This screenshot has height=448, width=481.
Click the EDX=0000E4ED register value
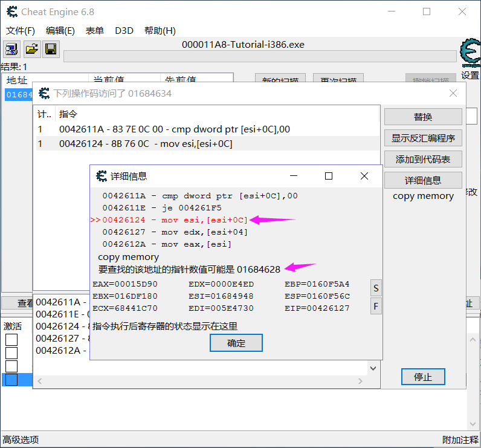221,284
